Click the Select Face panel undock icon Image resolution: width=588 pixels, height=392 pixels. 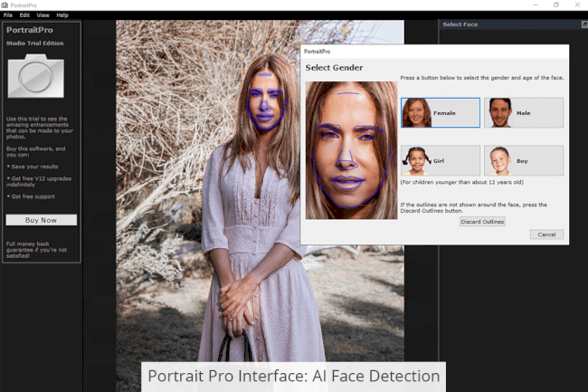(x=584, y=24)
